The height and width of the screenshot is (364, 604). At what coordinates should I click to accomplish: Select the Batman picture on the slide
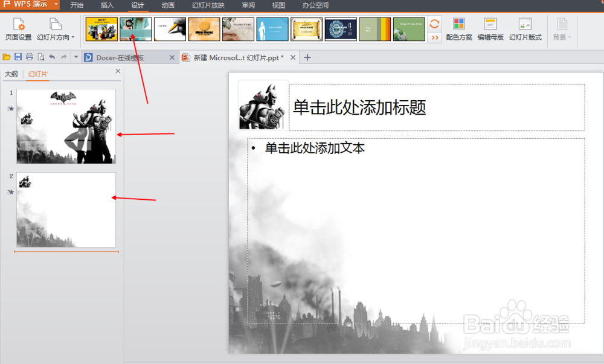coord(263,105)
